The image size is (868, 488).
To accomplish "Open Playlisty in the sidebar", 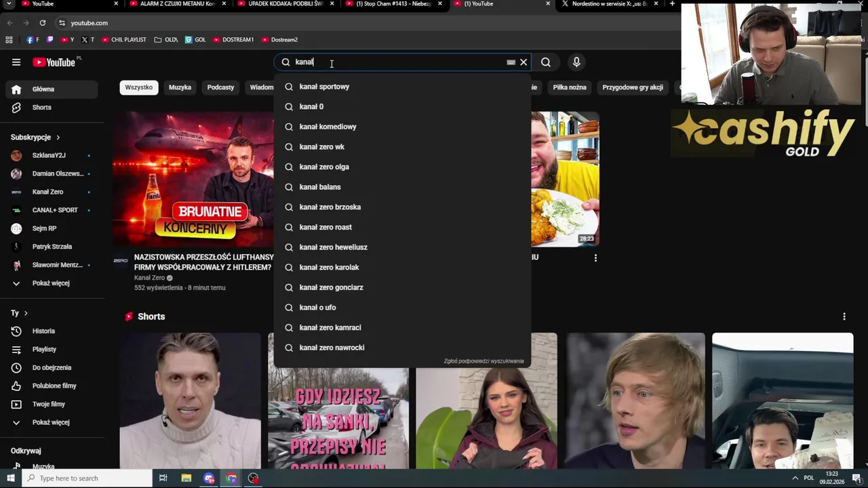I will (52, 350).
